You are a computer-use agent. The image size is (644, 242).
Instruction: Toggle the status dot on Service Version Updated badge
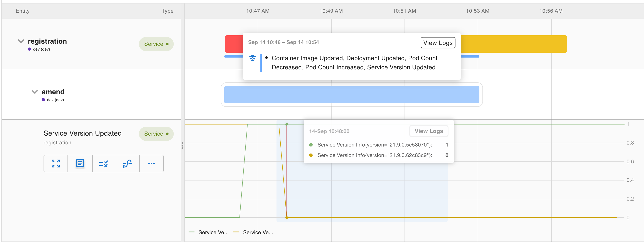click(x=167, y=134)
